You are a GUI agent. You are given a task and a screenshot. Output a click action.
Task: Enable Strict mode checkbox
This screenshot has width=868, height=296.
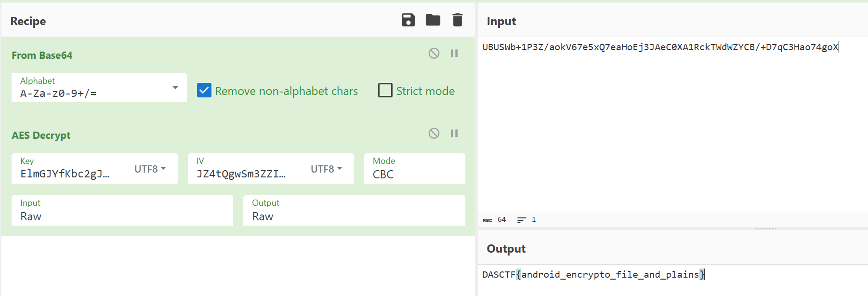[x=385, y=91]
